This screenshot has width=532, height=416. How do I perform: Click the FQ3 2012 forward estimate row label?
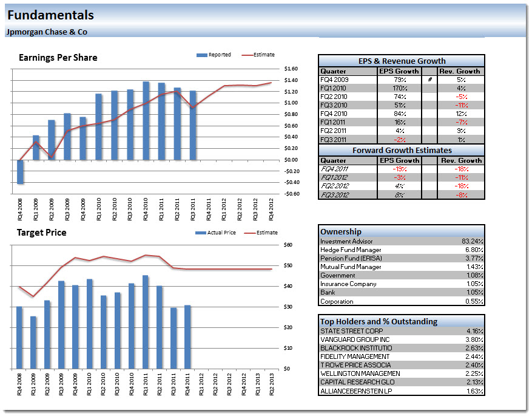pos(335,195)
